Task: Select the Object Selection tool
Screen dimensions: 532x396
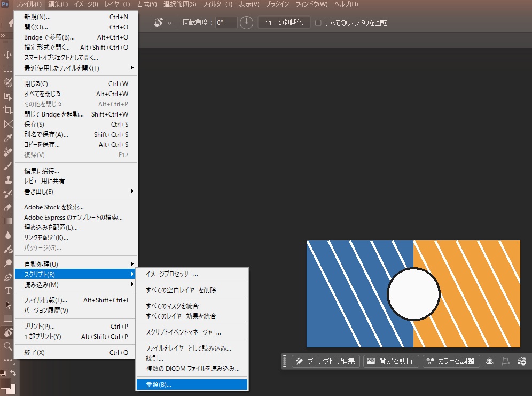Action: 7,96
